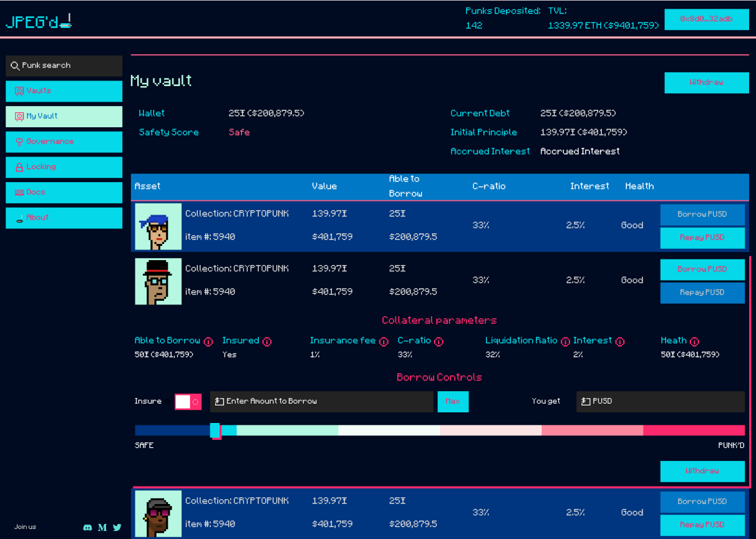This screenshot has width=756, height=539.
Task: Click the wallet address 0x8d0 button
Action: click(x=706, y=19)
